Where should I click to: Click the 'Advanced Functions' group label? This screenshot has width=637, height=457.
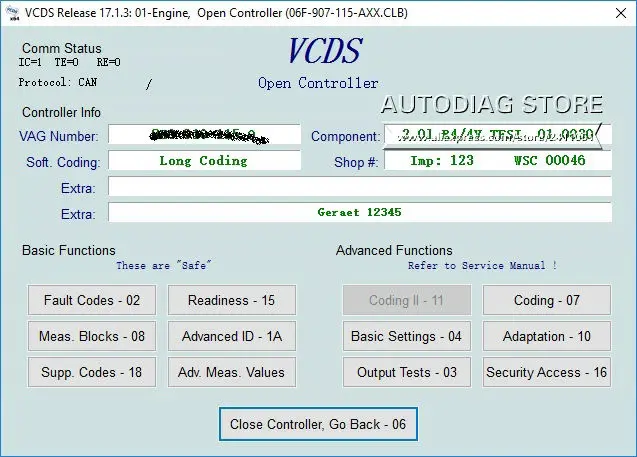[394, 250]
